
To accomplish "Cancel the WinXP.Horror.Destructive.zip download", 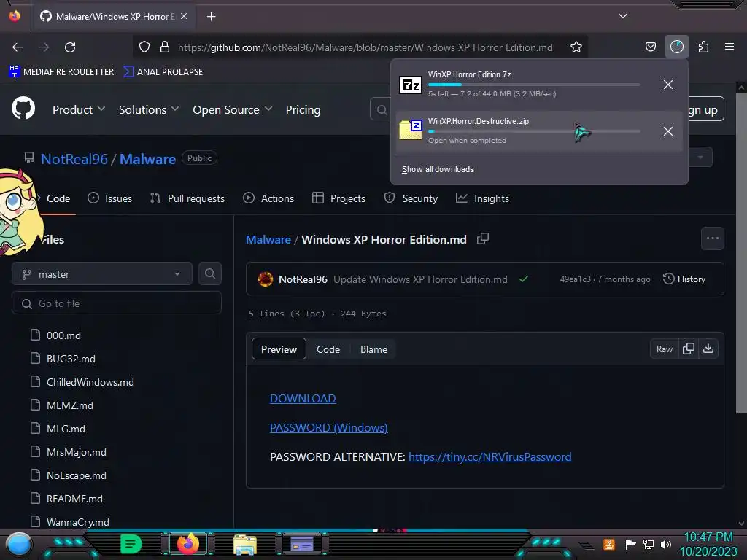I will (668, 131).
